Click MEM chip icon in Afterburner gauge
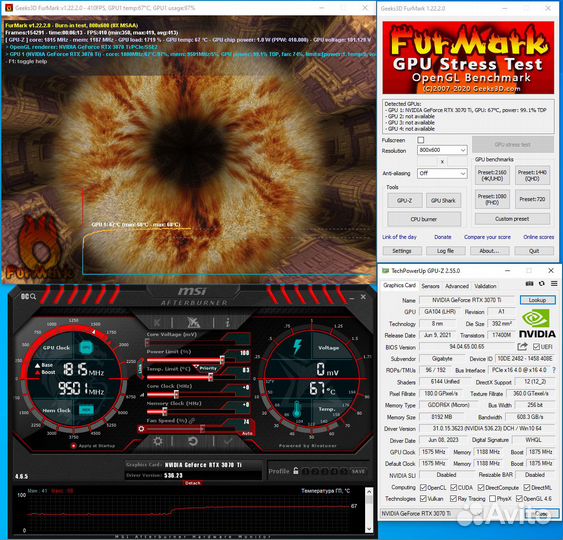The width and height of the screenshot is (563, 540). point(86,410)
